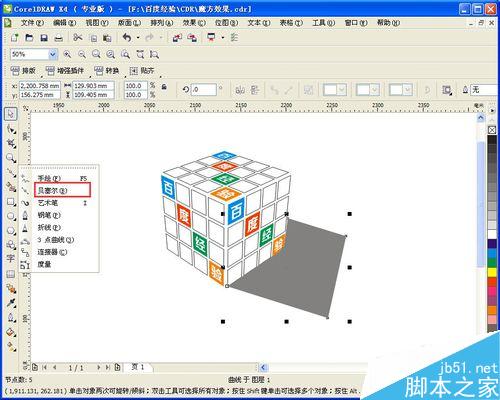The width and height of the screenshot is (500, 400).
Task: Select the Pick (arrow) tool
Action: (x=11, y=114)
